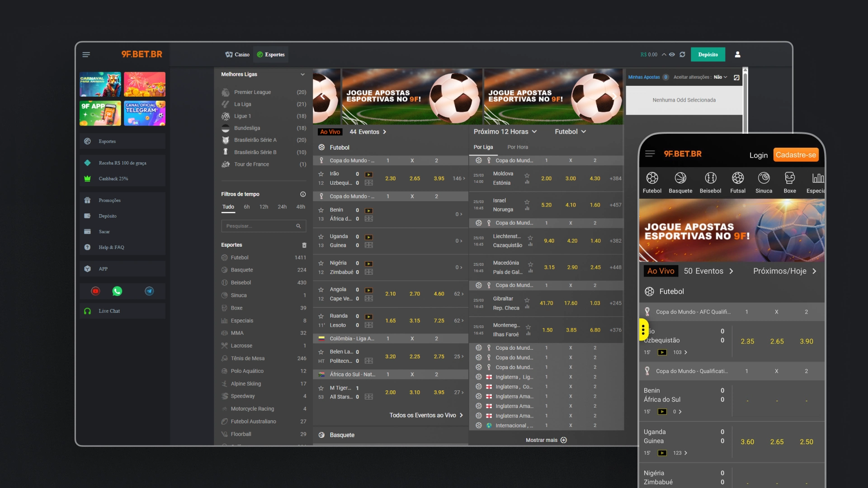
Task: Open Canal Oficial Telegram thumbnail
Action: (145, 113)
